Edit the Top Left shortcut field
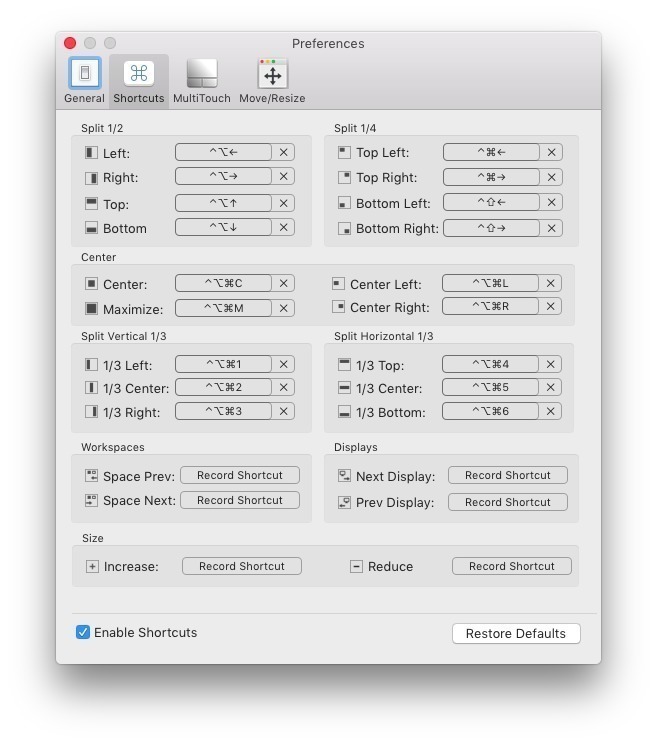This screenshot has width=657, height=744. click(x=491, y=152)
